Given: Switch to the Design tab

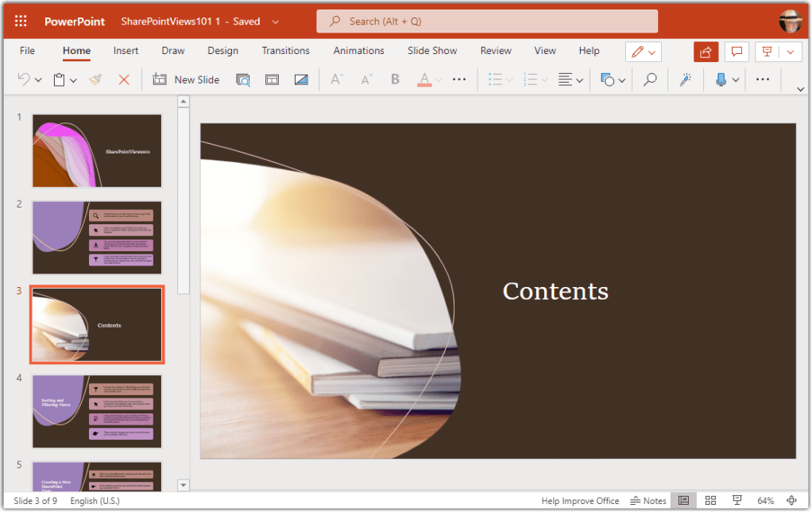Looking at the screenshot, I should pyautogui.click(x=222, y=51).
